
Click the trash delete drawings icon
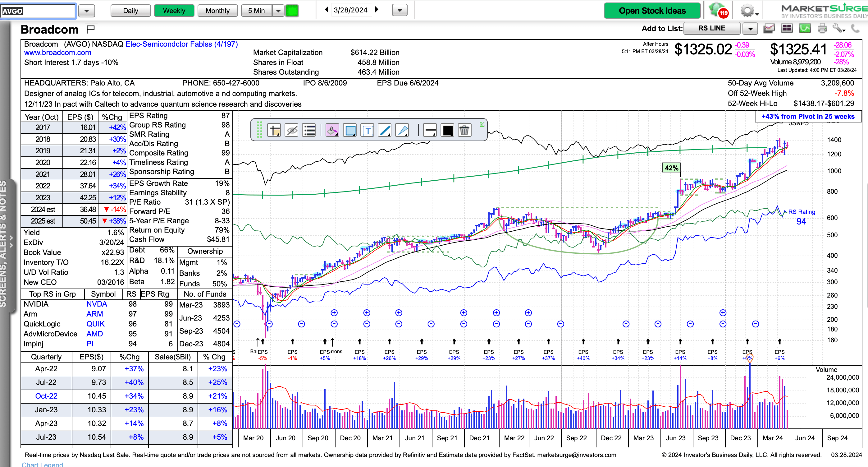click(x=464, y=130)
